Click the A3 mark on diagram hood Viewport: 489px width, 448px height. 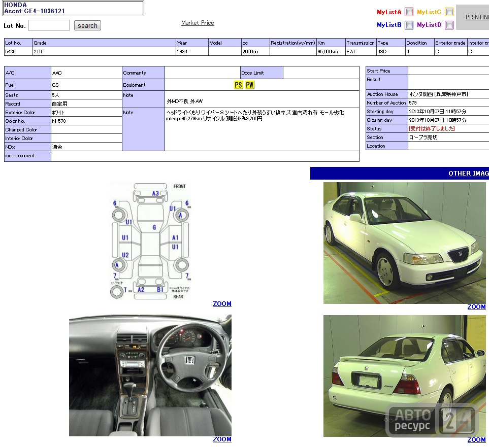(155, 193)
